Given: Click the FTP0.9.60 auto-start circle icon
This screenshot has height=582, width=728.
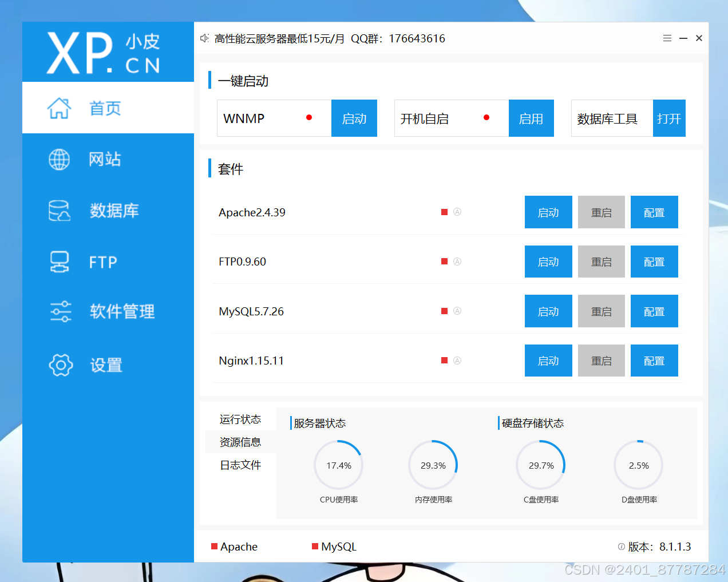Looking at the screenshot, I should point(457,262).
